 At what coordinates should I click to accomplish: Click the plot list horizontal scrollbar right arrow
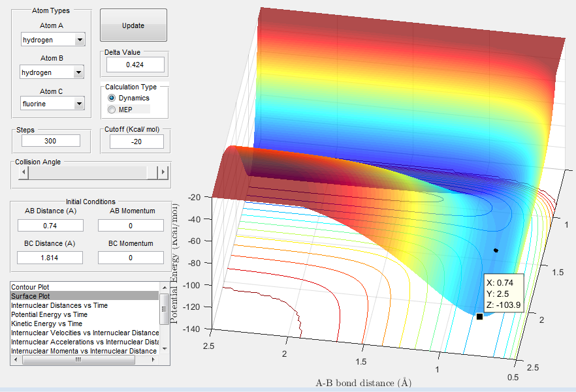click(155, 360)
